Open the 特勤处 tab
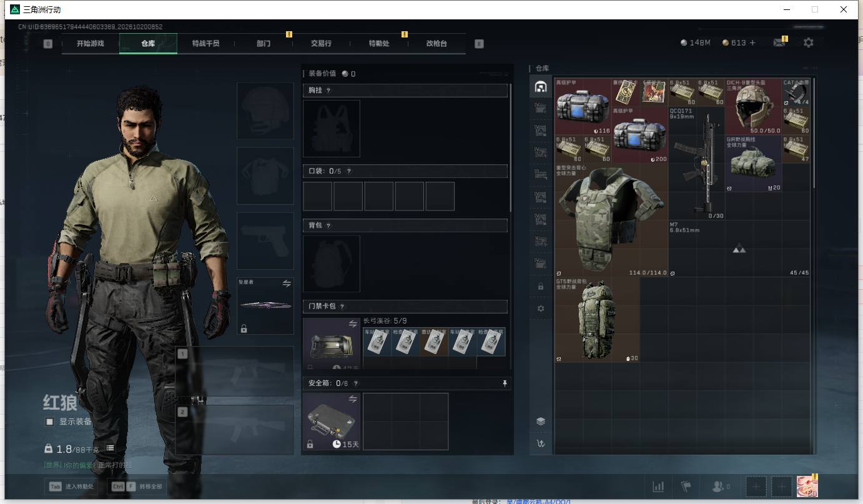This screenshot has height=504, width=863. (379, 44)
